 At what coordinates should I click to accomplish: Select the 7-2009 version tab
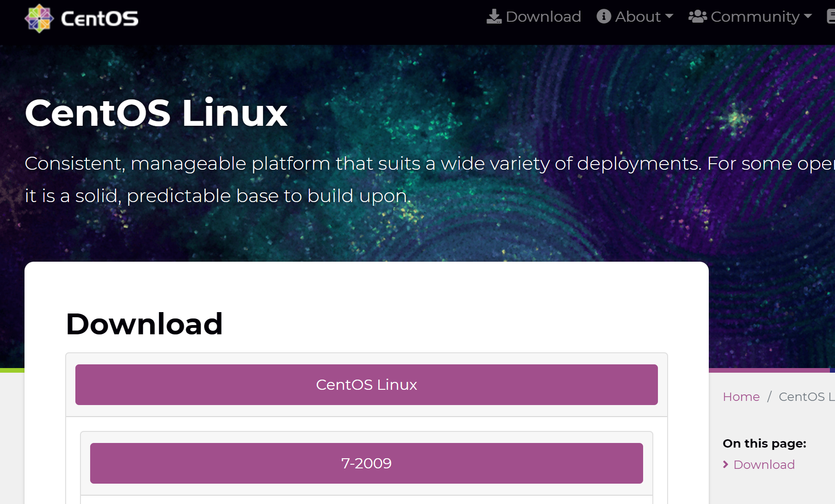[367, 463]
